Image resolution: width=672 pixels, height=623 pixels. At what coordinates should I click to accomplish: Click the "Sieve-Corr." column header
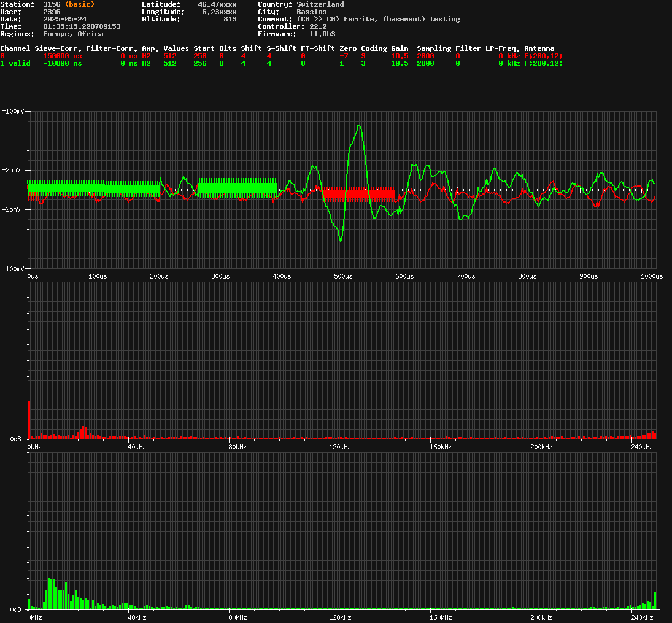(x=58, y=48)
